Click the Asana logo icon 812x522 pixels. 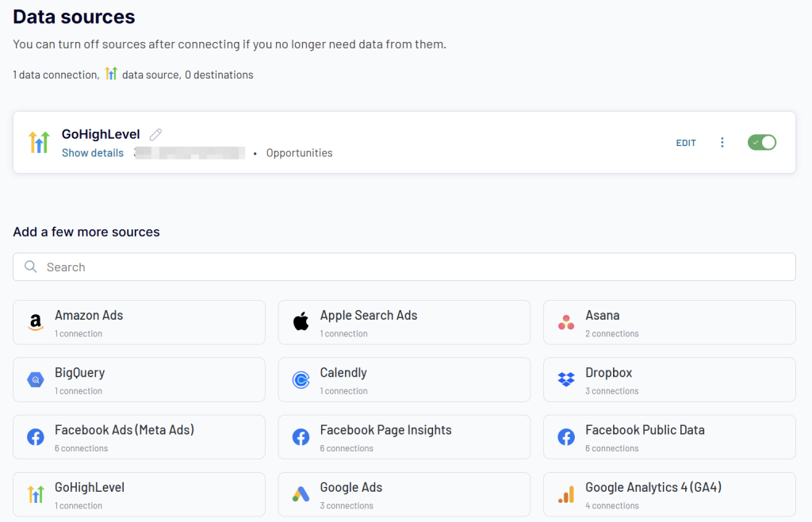[x=566, y=322]
